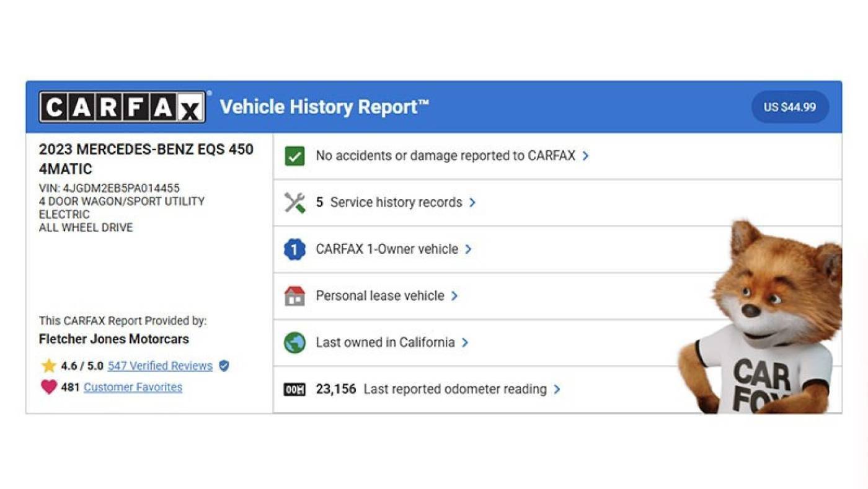
Task: Expand CARFAX 1-Owner vehicle chevron
Action: [x=468, y=249]
